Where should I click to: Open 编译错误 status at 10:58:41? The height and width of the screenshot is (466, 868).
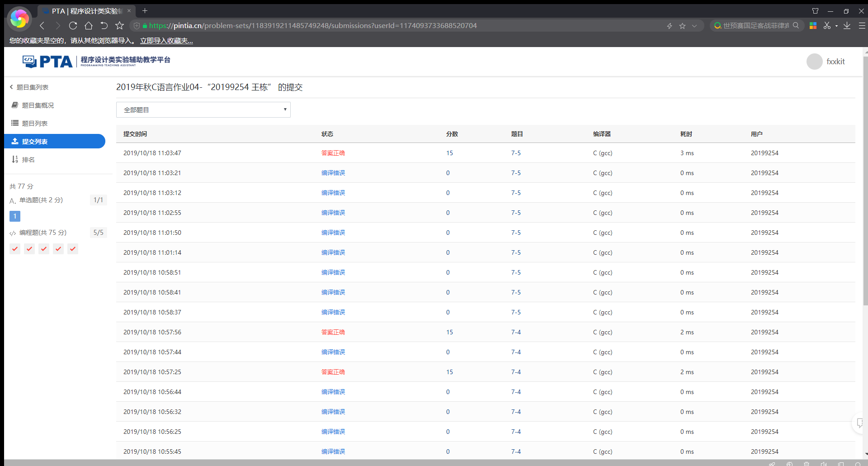click(x=333, y=292)
